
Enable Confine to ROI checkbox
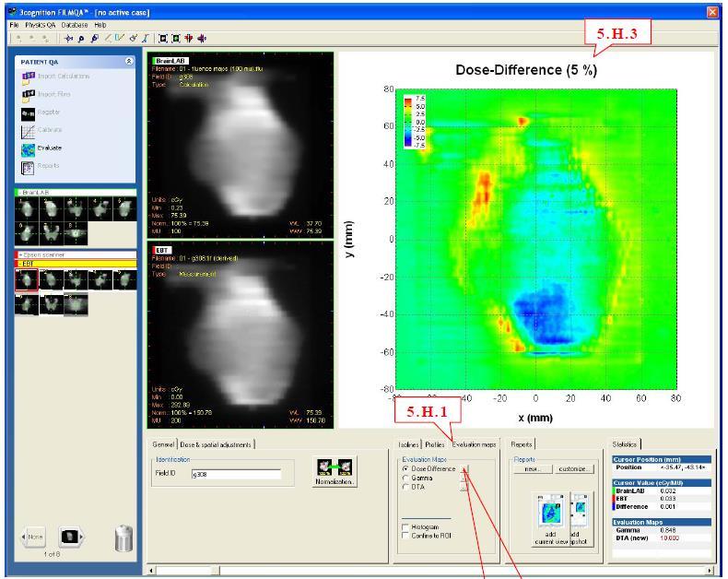click(x=405, y=536)
